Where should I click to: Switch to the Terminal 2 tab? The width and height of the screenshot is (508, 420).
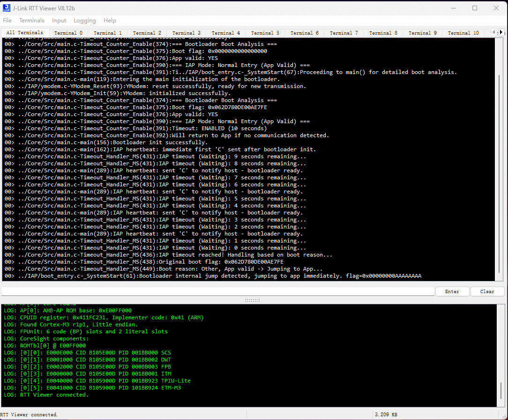pyautogui.click(x=147, y=33)
